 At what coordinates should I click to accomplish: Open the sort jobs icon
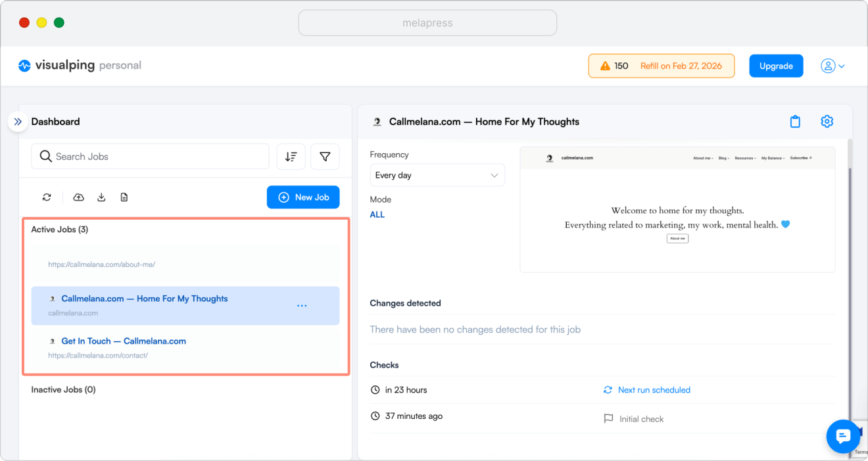[291, 157]
